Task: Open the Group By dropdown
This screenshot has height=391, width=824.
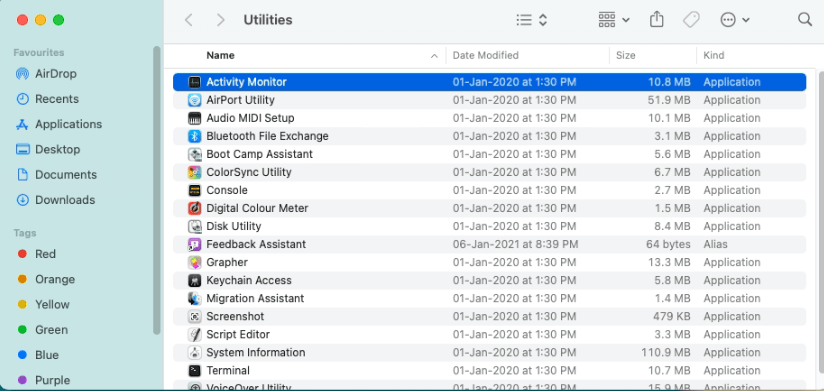Action: point(614,20)
